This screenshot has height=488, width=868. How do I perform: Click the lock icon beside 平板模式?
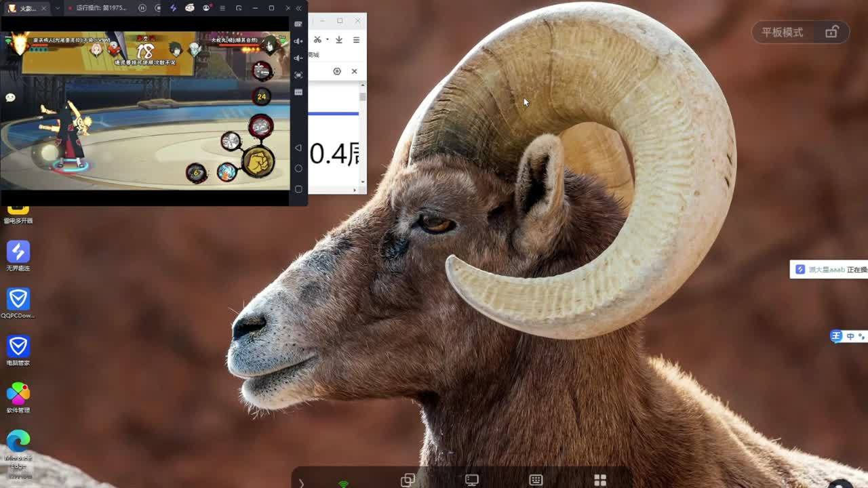click(831, 32)
